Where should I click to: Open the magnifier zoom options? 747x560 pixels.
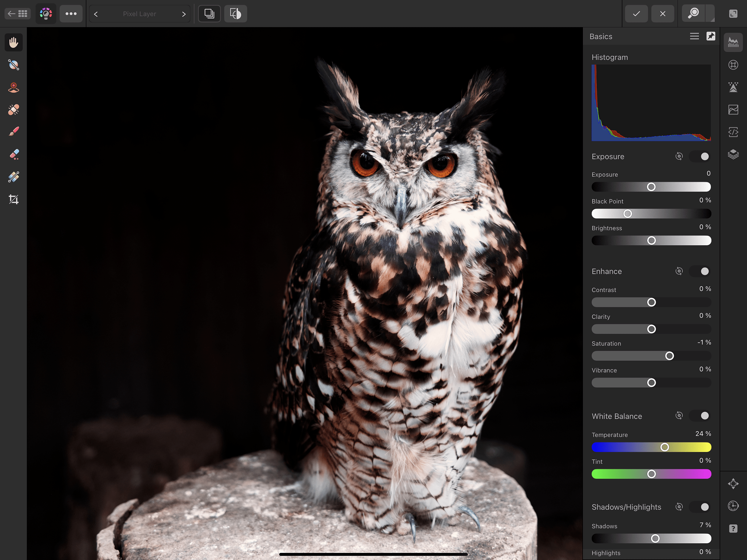694,13
